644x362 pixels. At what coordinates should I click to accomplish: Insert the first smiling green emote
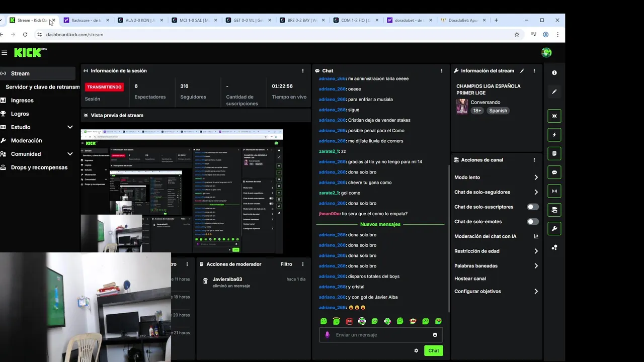[x=324, y=321]
